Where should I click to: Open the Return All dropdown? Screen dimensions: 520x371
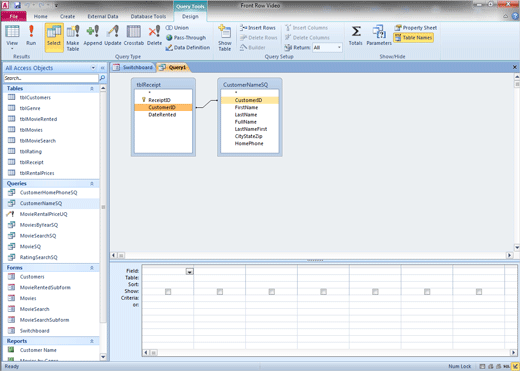339,48
